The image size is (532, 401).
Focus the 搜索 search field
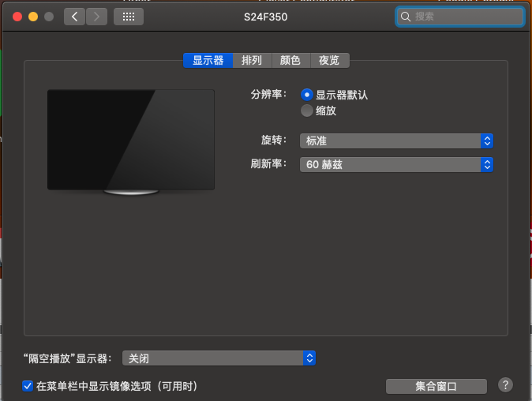point(460,17)
